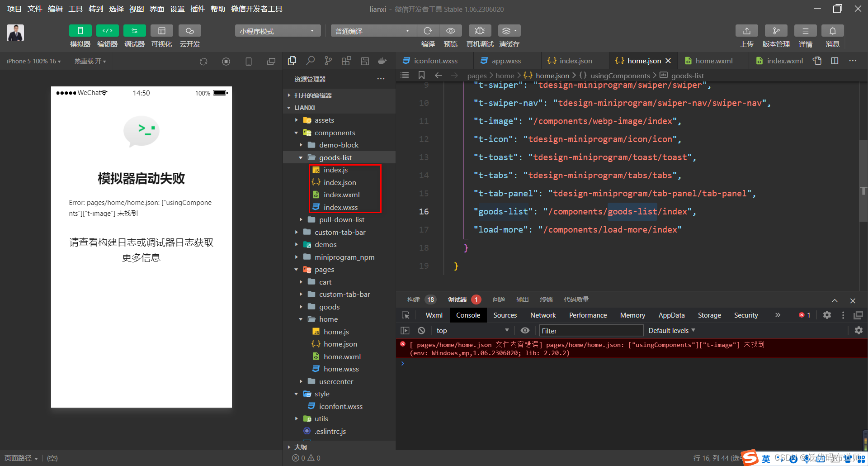
Task: Open the Tools menu
Action: tap(75, 9)
